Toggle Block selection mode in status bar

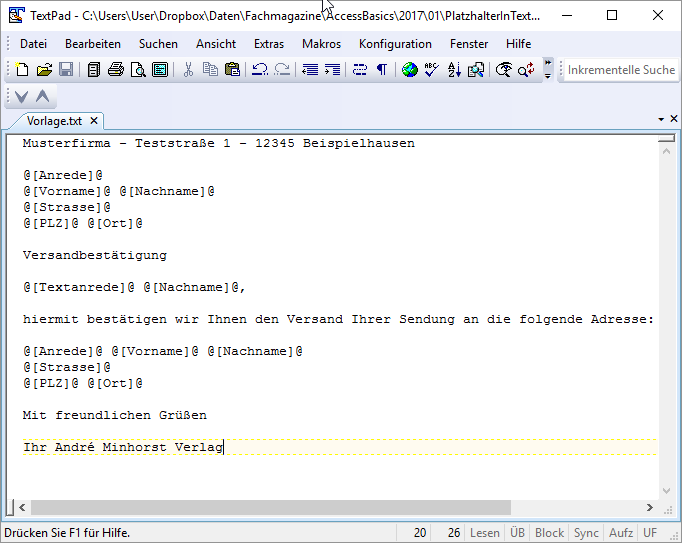[x=549, y=533]
